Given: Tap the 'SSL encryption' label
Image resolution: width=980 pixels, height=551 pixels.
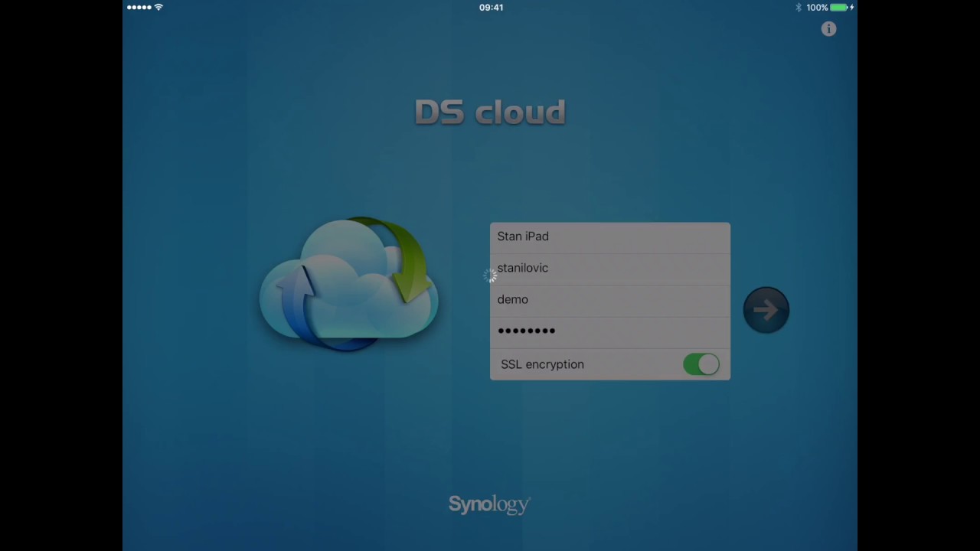Looking at the screenshot, I should [x=542, y=364].
